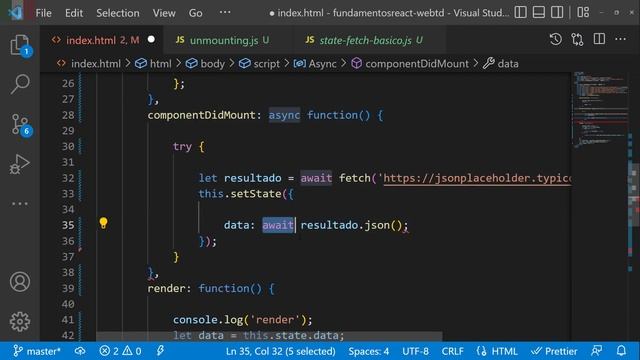Close unsaved index.html tab dot
This screenshot has width=640, height=360.
click(x=151, y=40)
